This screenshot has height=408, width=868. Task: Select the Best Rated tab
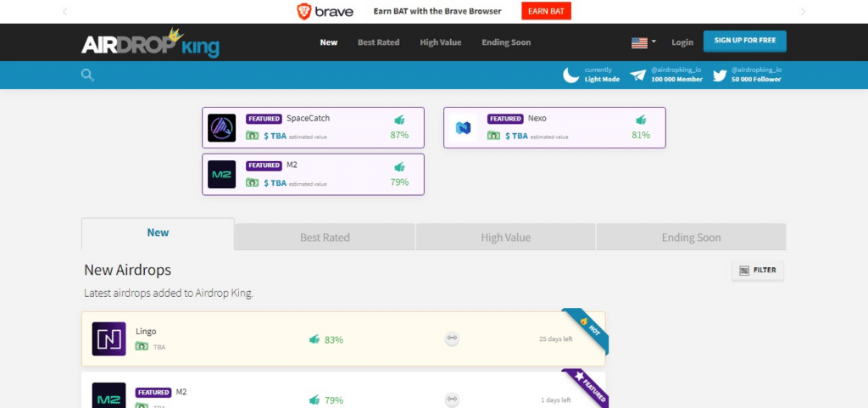325,237
